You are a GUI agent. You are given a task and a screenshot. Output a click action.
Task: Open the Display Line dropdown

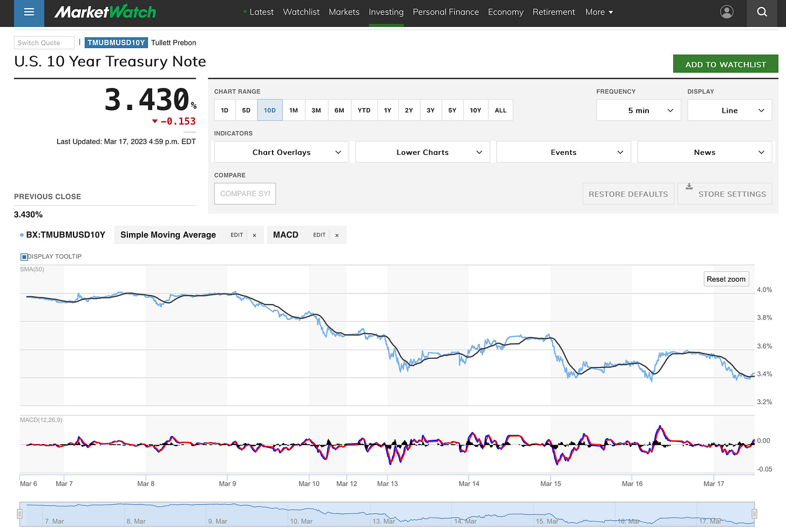729,110
